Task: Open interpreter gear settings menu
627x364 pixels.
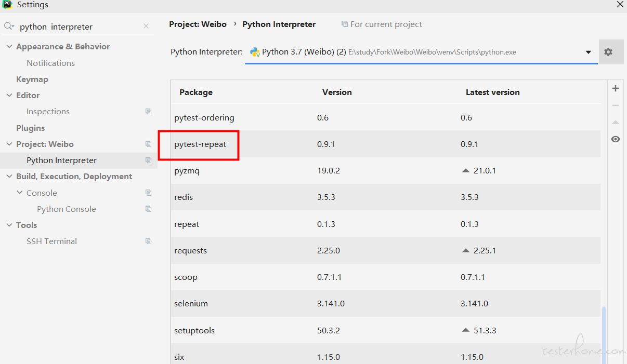Action: point(608,52)
